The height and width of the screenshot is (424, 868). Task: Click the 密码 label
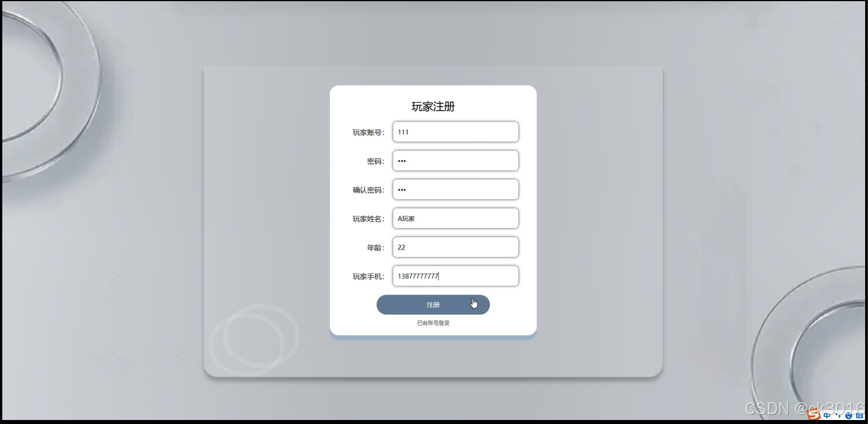(376, 161)
